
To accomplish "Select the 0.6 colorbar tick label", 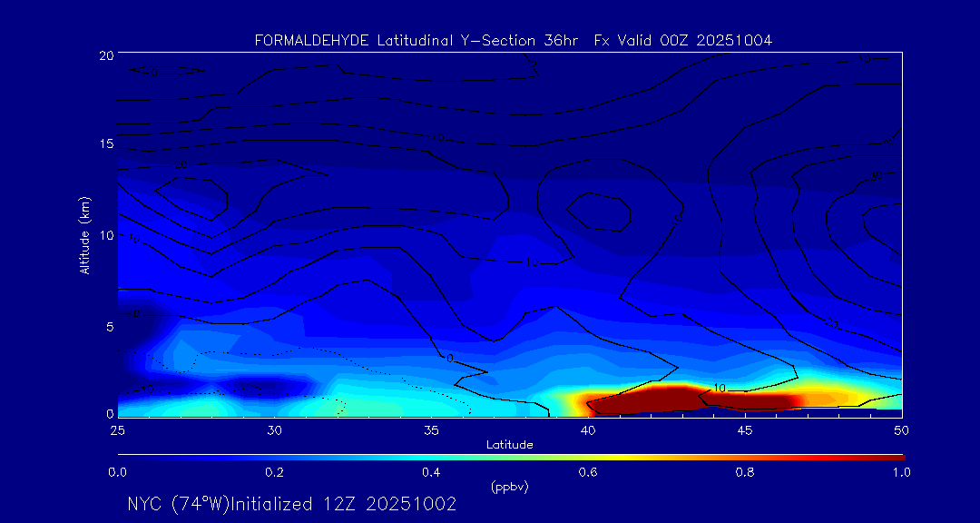I will [x=588, y=472].
